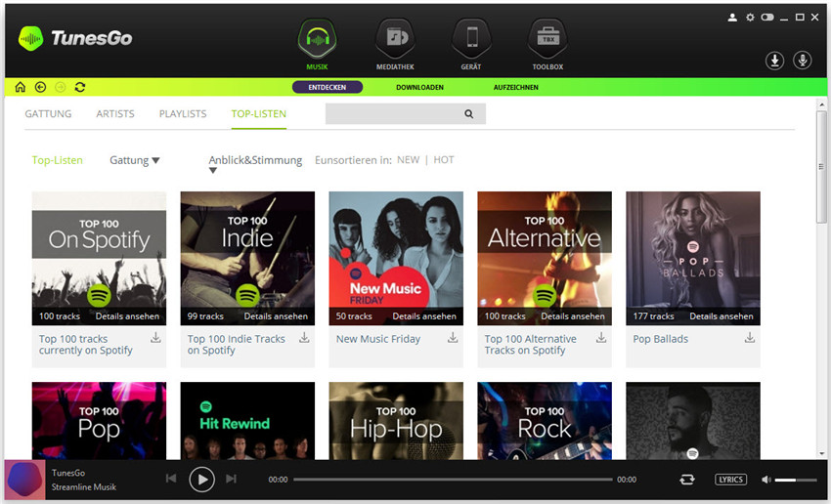Skip to next track
The width and height of the screenshot is (831, 504).
click(x=231, y=479)
